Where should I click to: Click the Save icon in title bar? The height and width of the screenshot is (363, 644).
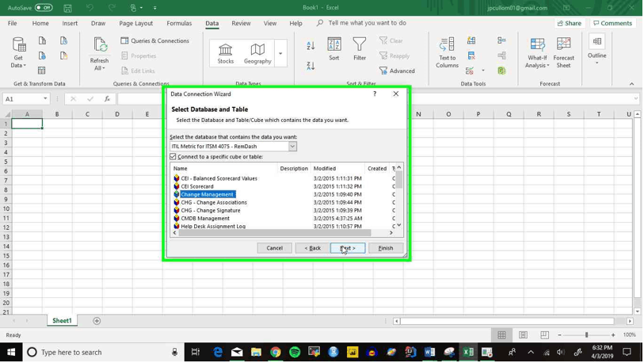click(x=68, y=8)
